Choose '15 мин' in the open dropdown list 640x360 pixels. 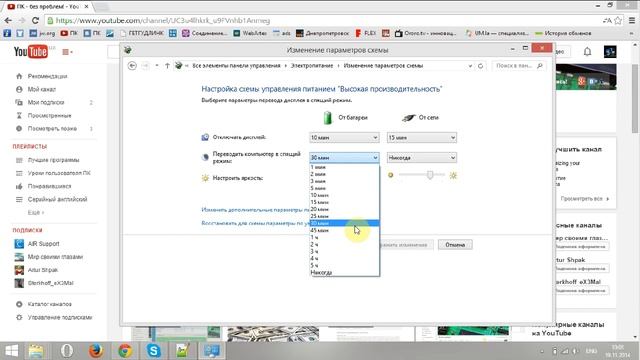[x=344, y=202]
